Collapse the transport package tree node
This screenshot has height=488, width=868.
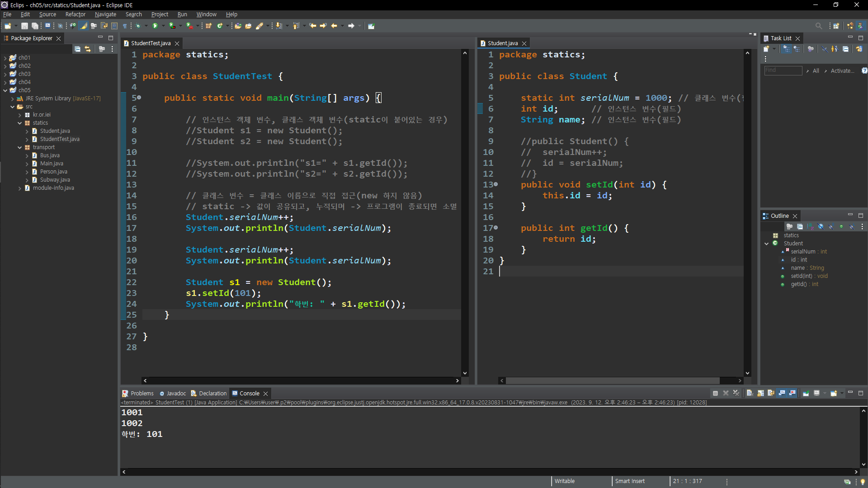pyautogui.click(x=20, y=147)
